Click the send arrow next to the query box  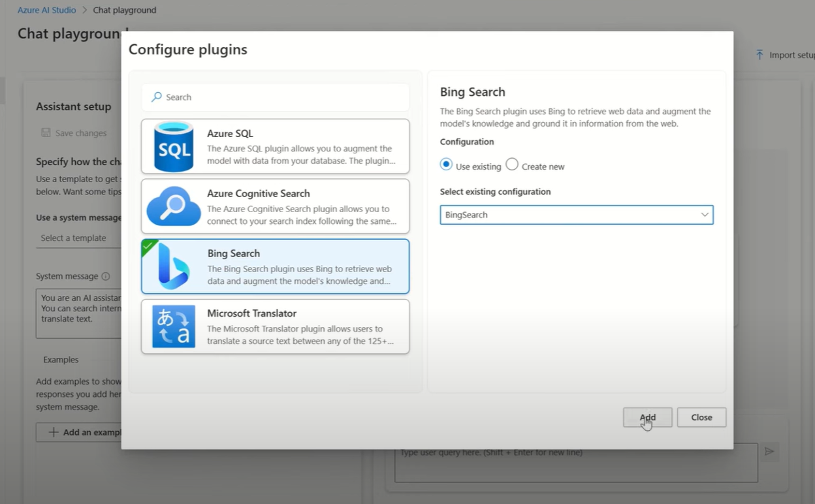click(x=769, y=451)
